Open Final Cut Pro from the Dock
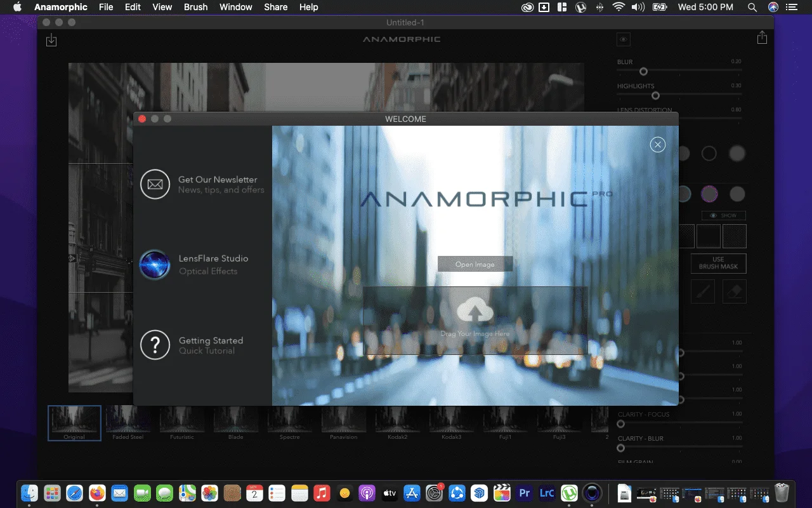Viewport: 812px width, 508px height. click(x=502, y=492)
